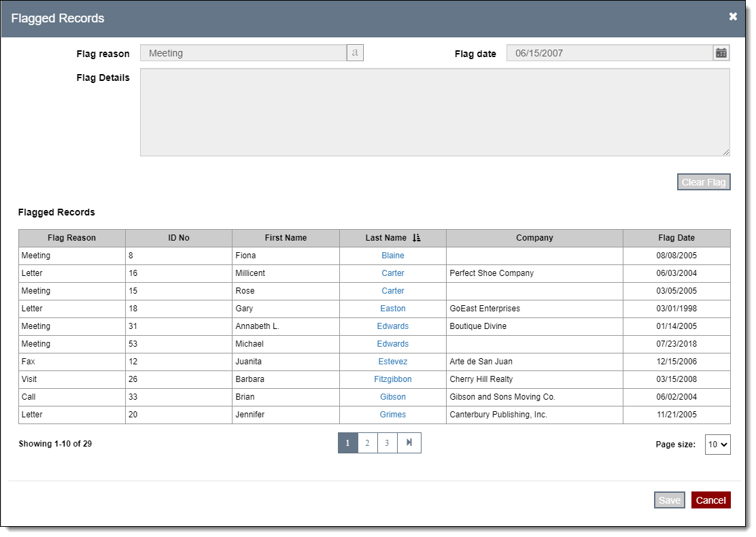Click the Save button
Image resolution: width=756 pixels, height=537 pixels.
[x=669, y=500]
